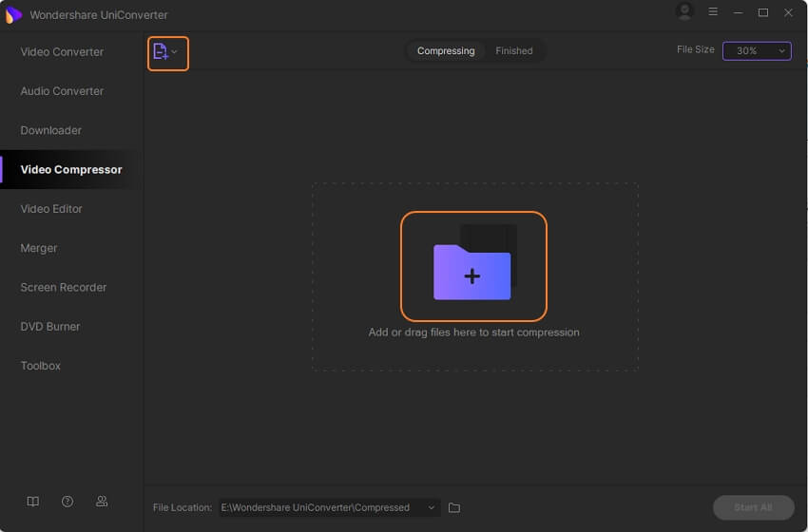This screenshot has height=532, width=808.
Task: Select Screen Recorder from sidebar
Action: click(63, 288)
